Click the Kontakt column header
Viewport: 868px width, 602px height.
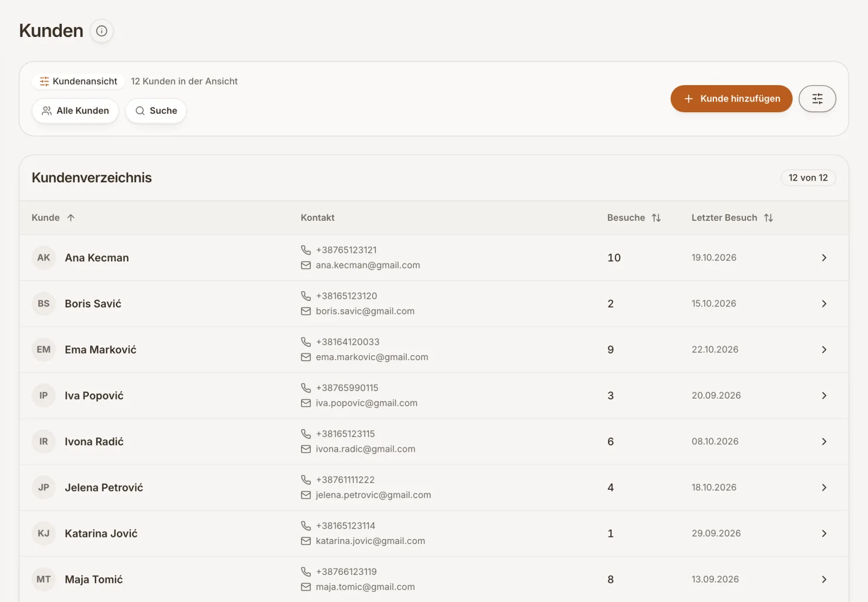[x=318, y=217]
